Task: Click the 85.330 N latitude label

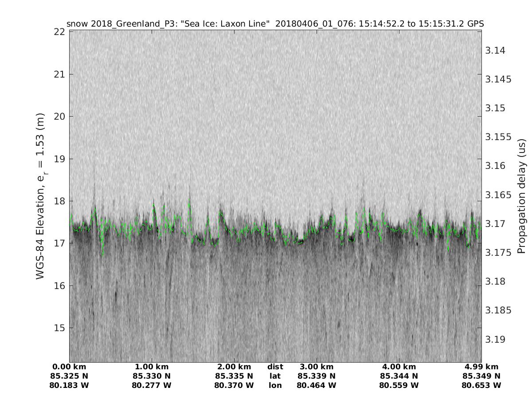Action: (x=152, y=376)
